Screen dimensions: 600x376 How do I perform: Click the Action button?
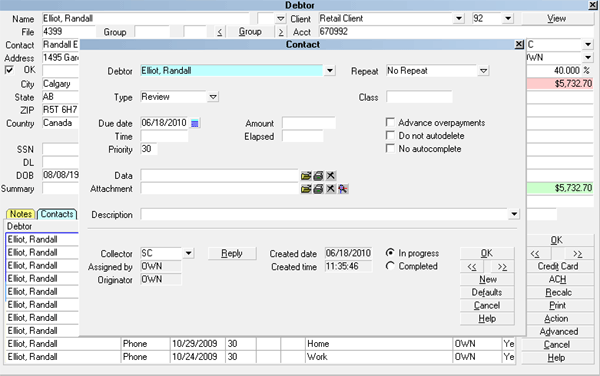[558, 318]
